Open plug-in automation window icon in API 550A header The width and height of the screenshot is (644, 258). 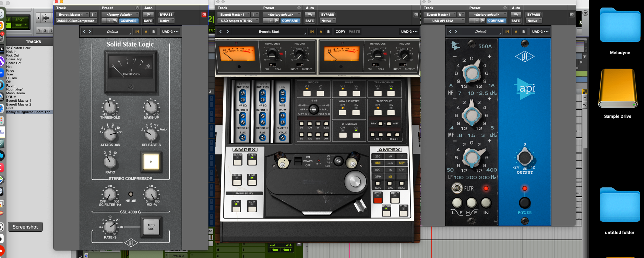[515, 14]
